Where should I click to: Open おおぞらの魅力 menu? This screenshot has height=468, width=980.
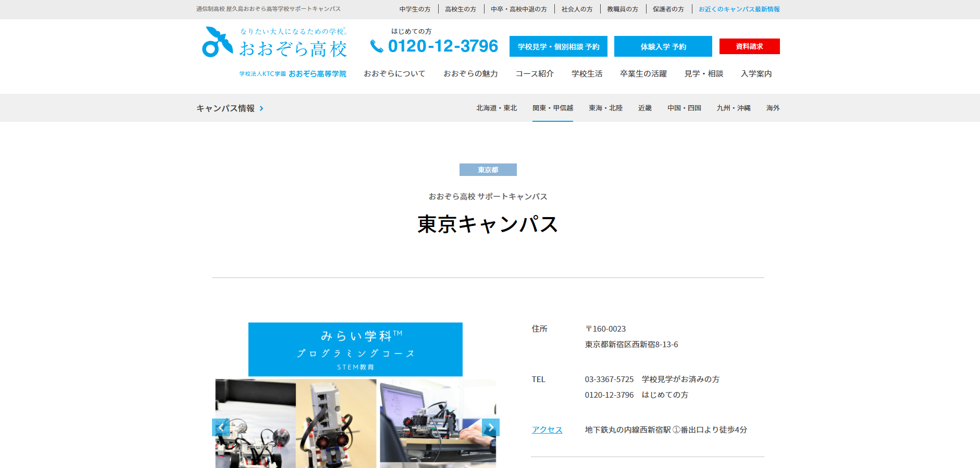pyautogui.click(x=470, y=73)
